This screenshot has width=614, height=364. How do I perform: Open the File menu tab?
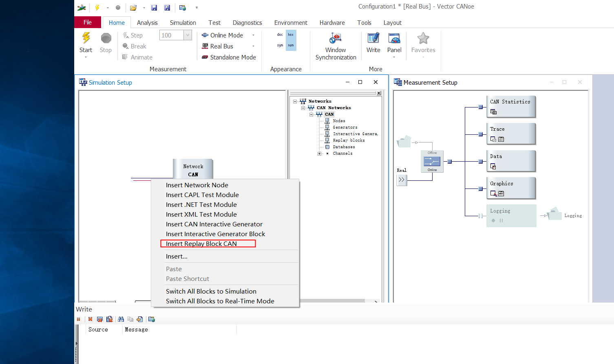[x=88, y=22]
